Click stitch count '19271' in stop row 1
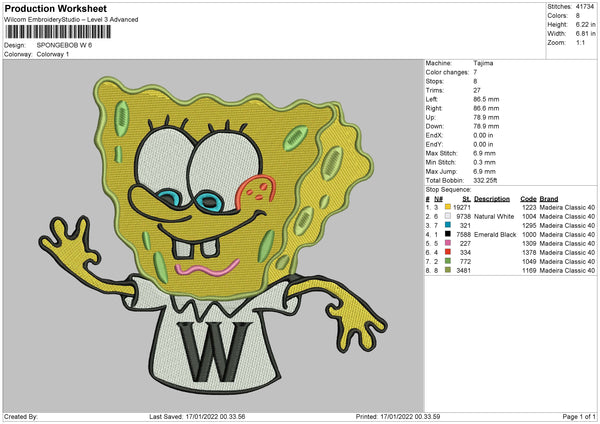The height and width of the screenshot is (424, 600). [x=462, y=207]
